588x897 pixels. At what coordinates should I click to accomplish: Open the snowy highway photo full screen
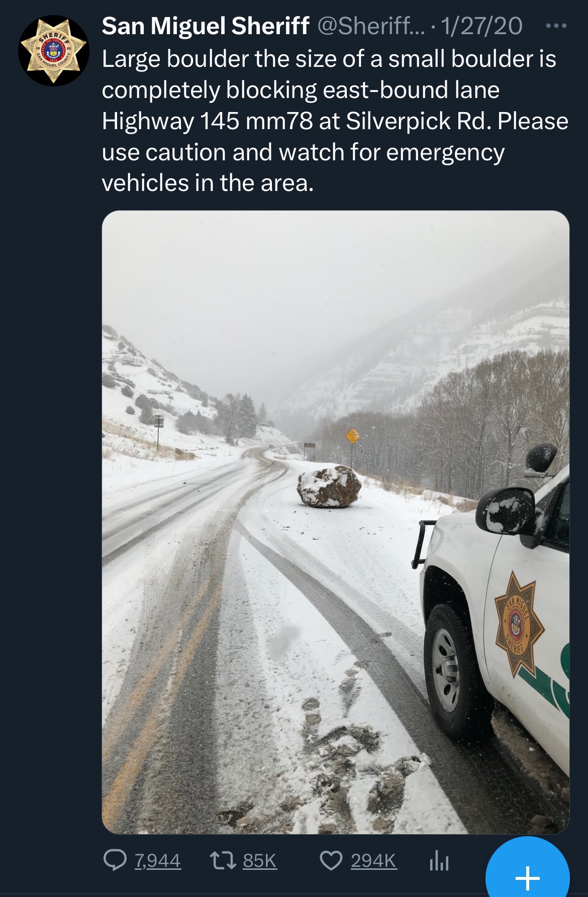[x=336, y=522]
